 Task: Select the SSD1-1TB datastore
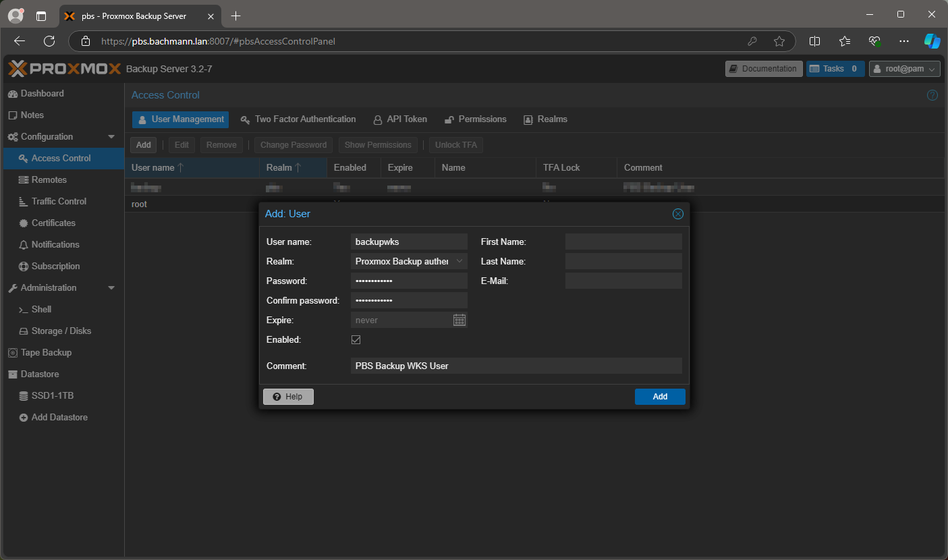[52, 395]
